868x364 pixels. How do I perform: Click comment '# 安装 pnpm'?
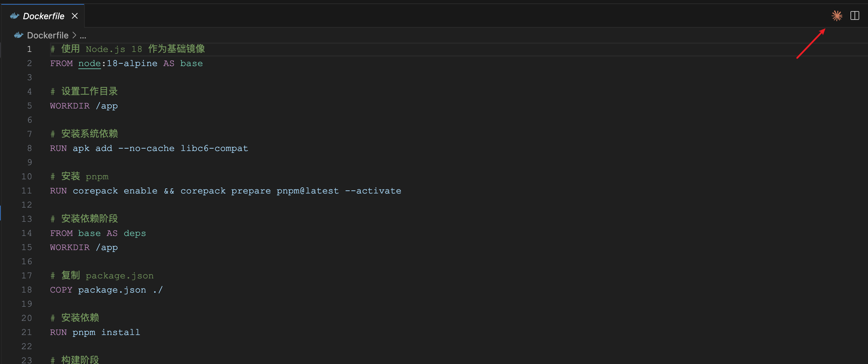click(x=80, y=177)
